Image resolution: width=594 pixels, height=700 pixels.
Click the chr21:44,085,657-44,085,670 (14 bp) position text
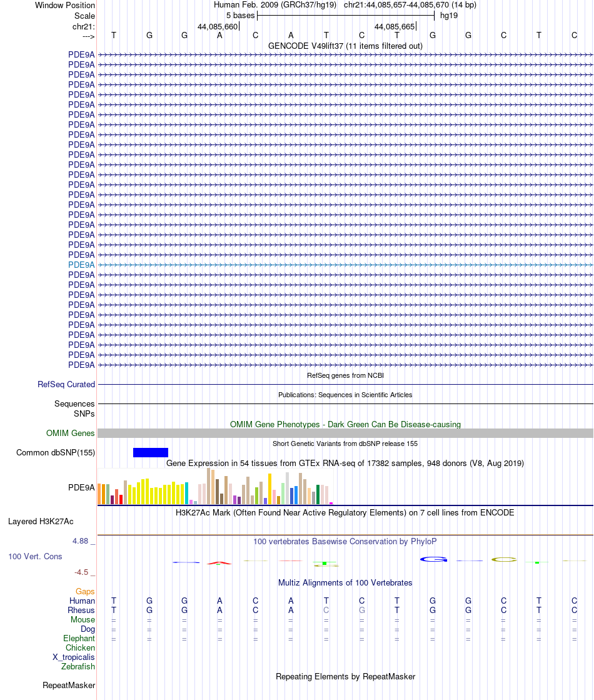[410, 5]
